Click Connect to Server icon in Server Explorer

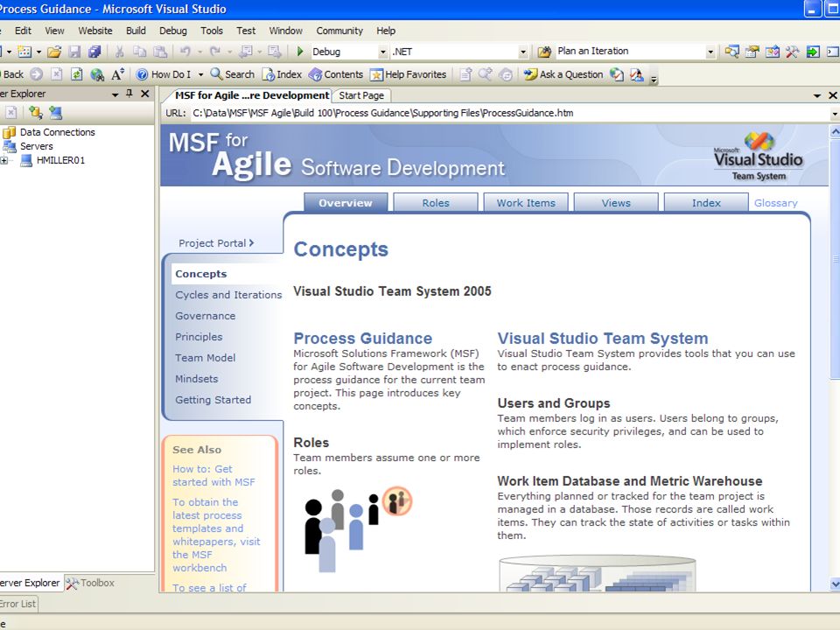point(56,113)
